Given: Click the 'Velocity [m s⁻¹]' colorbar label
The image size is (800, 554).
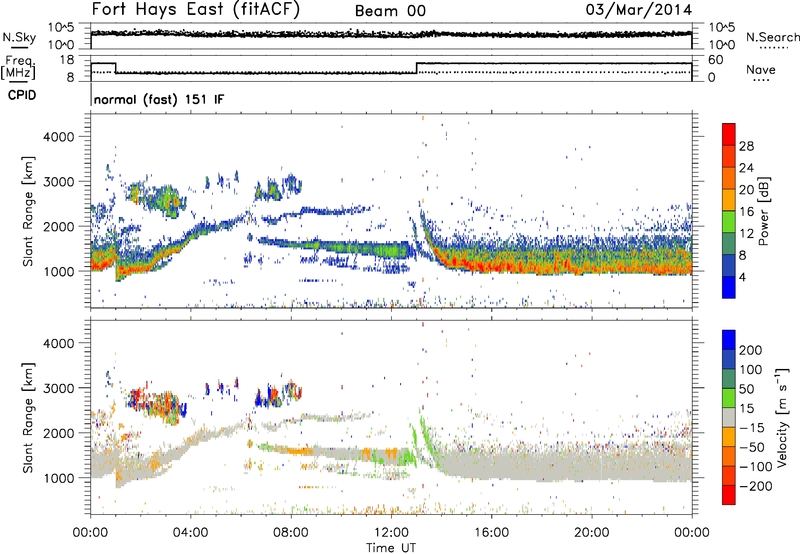Looking at the screenshot, I should [782, 417].
